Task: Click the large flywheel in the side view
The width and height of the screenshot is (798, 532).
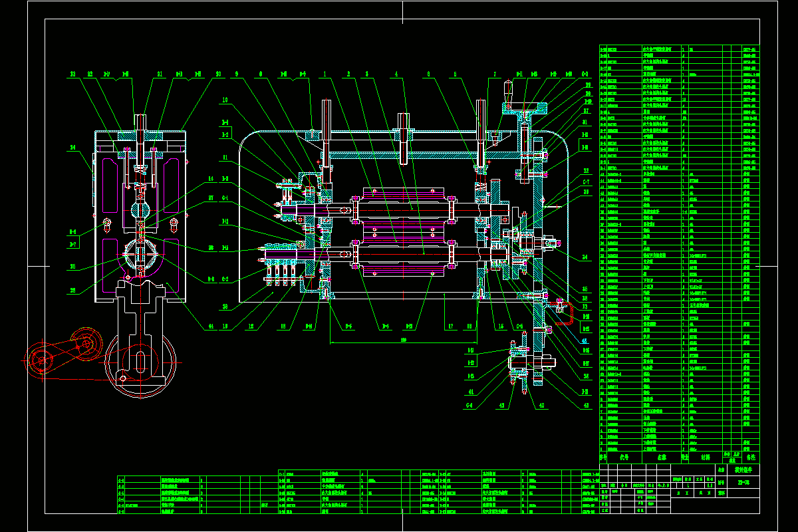Action: (x=140, y=361)
